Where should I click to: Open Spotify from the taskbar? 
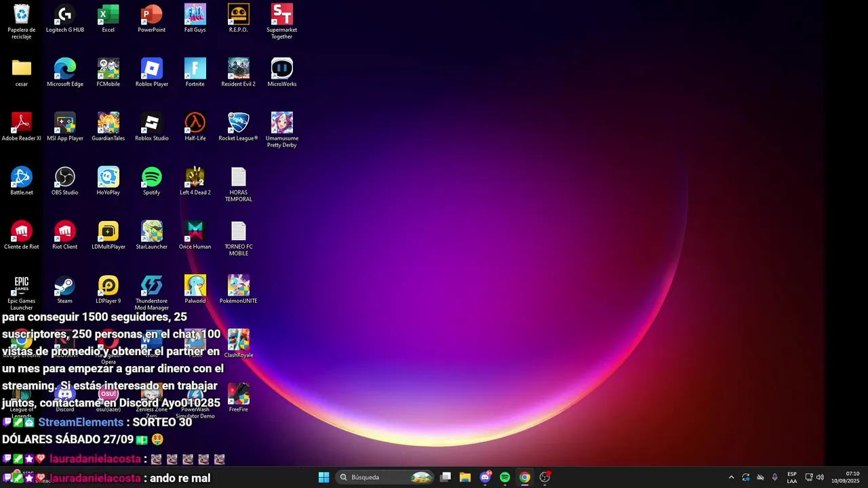click(505, 477)
